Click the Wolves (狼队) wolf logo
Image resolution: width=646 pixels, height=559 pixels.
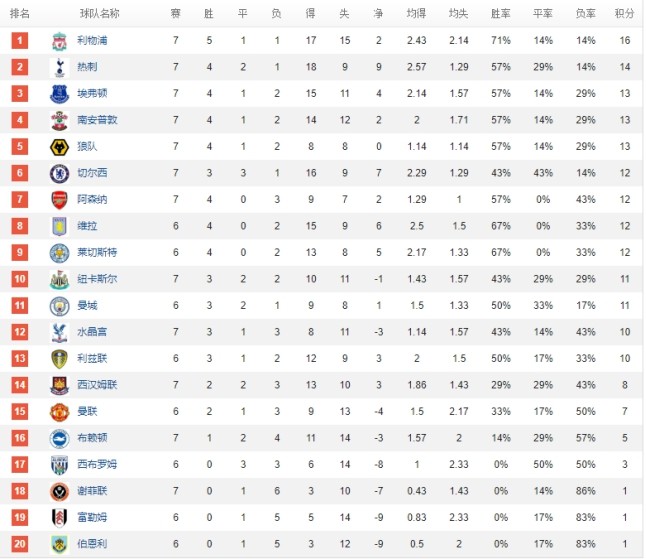click(x=59, y=147)
